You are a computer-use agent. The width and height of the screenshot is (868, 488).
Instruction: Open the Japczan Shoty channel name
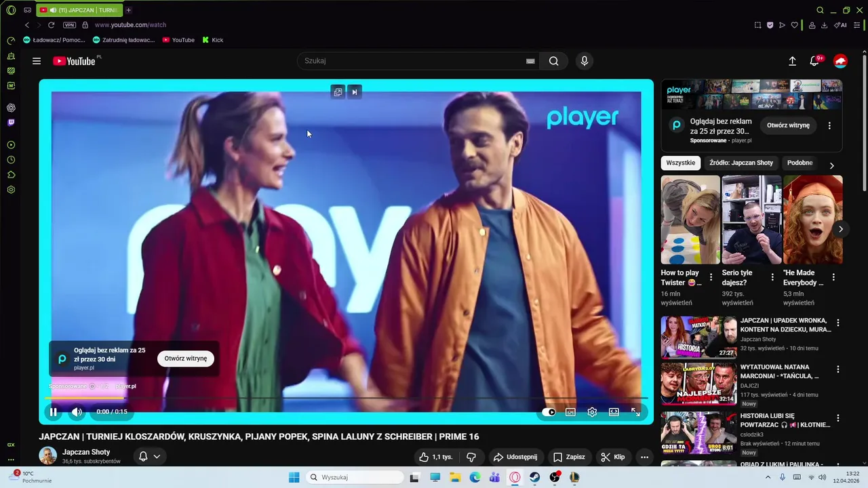tap(86, 452)
